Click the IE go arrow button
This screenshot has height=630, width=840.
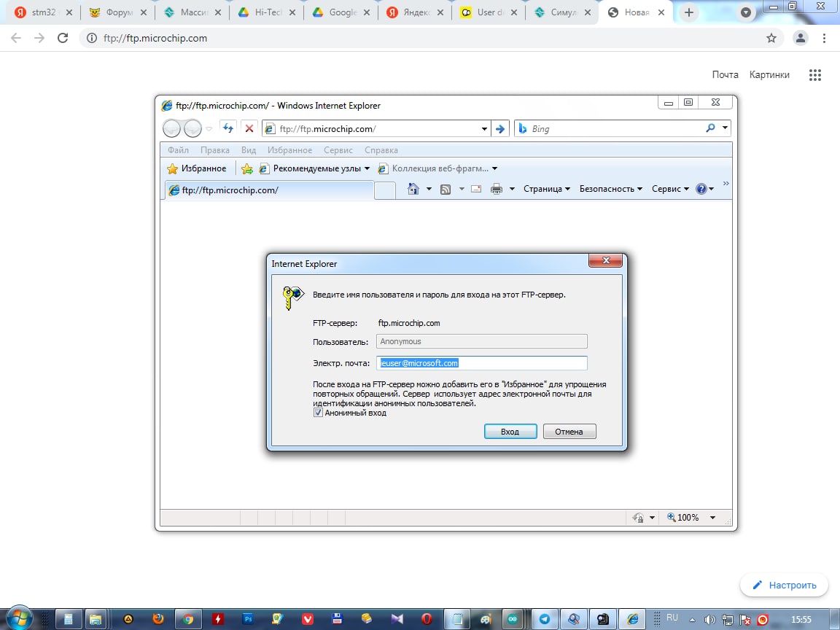pos(499,128)
